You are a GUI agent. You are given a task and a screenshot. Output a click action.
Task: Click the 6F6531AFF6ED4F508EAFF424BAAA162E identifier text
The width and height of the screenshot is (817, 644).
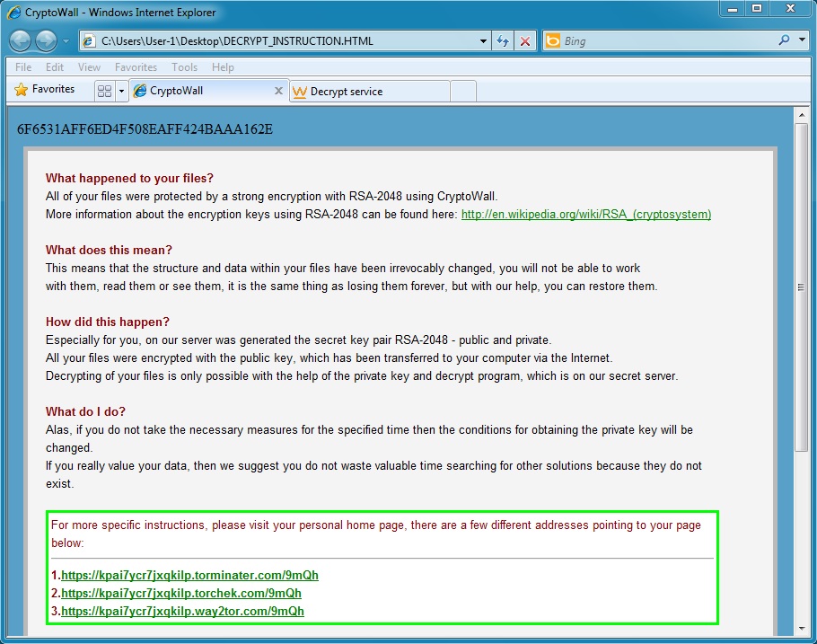coord(145,129)
